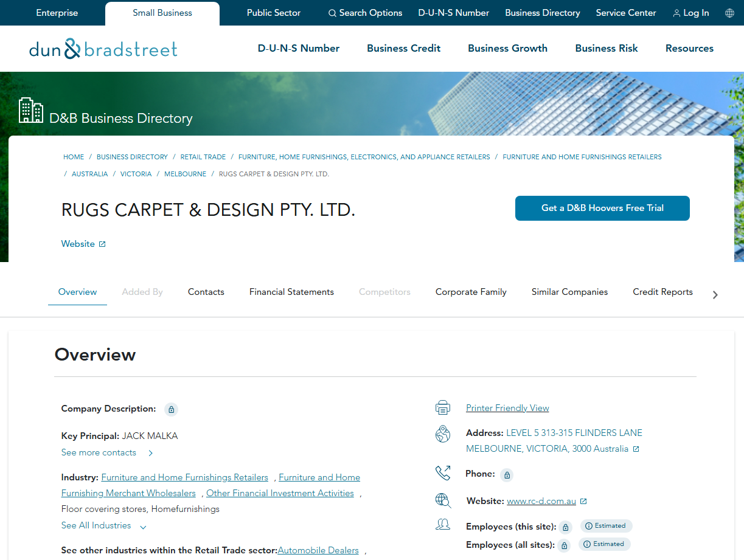The width and height of the screenshot is (744, 560).
Task: Click Website link under the company name
Action: tap(83, 244)
